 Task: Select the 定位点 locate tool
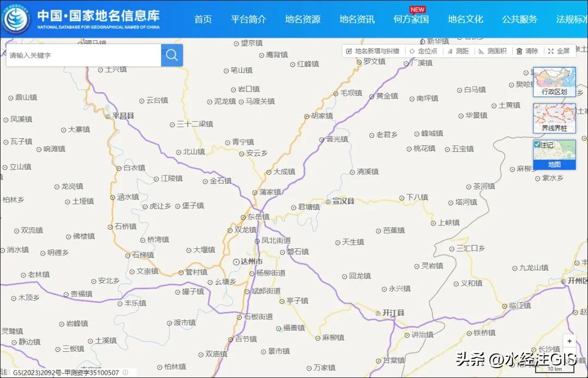click(x=424, y=51)
